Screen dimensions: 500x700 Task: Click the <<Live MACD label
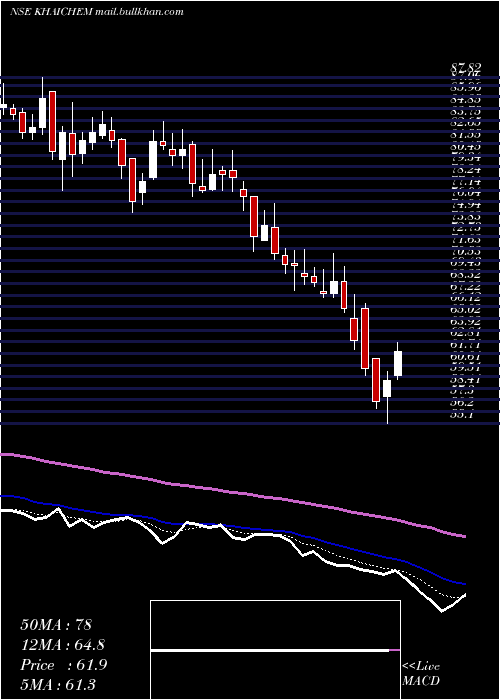click(421, 674)
